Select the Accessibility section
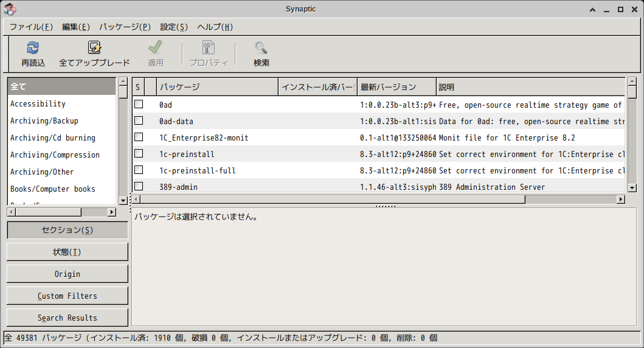 [61, 103]
